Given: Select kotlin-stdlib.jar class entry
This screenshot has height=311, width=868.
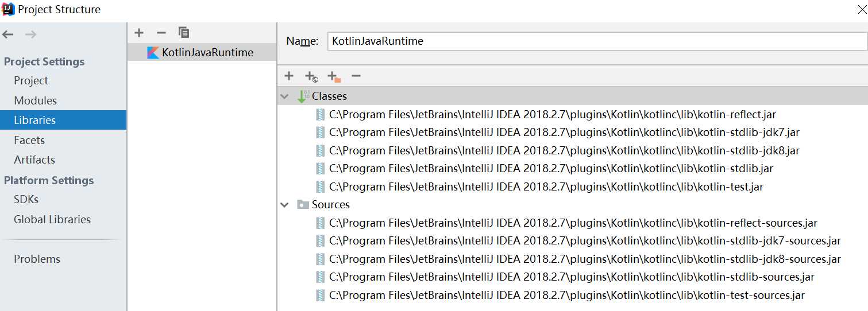Looking at the screenshot, I should click(x=551, y=169).
